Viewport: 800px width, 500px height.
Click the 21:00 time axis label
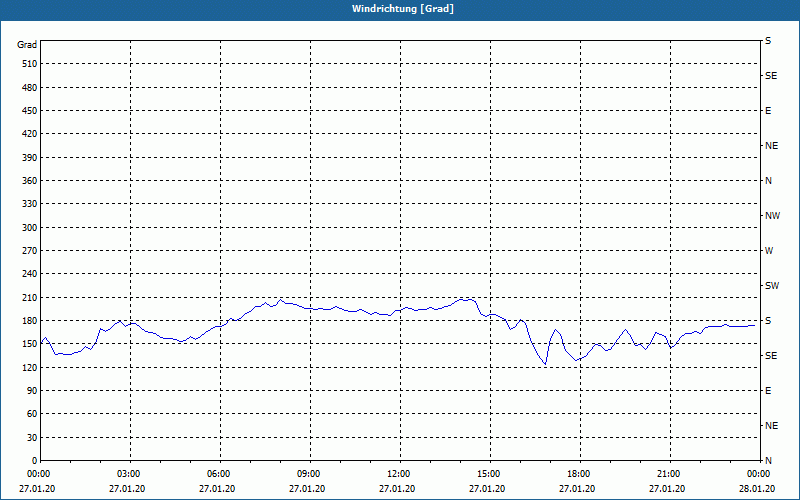(x=670, y=474)
